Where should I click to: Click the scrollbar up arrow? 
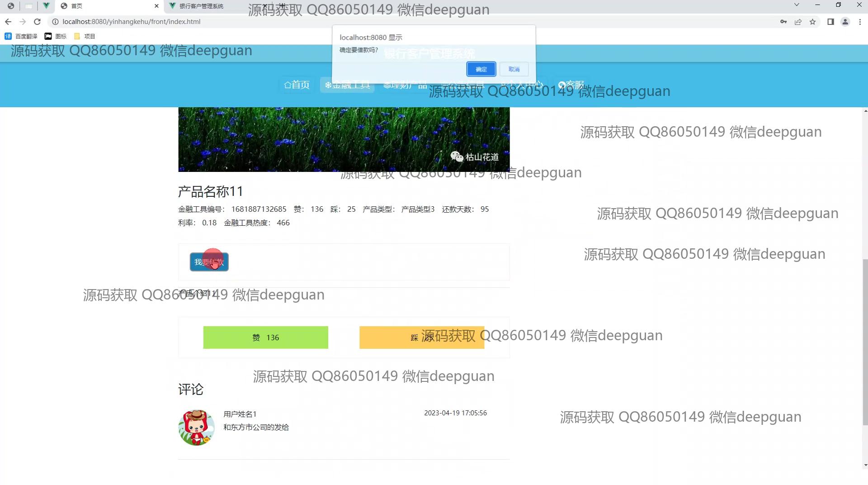[x=865, y=110]
